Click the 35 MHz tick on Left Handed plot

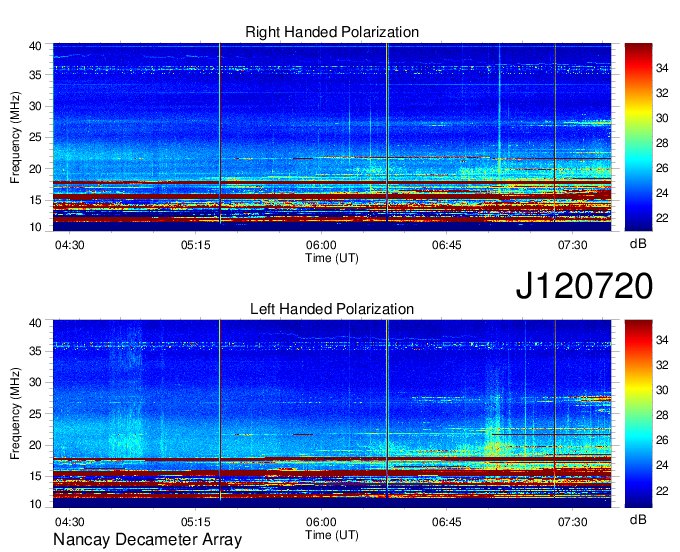pyautogui.click(x=35, y=351)
